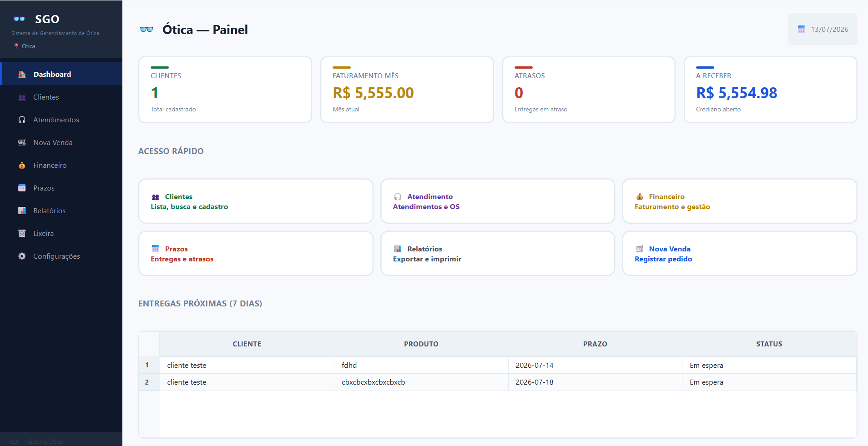Click the calendar icon in Prazos quick card
This screenshot has width=868, height=446.
coord(156,249)
